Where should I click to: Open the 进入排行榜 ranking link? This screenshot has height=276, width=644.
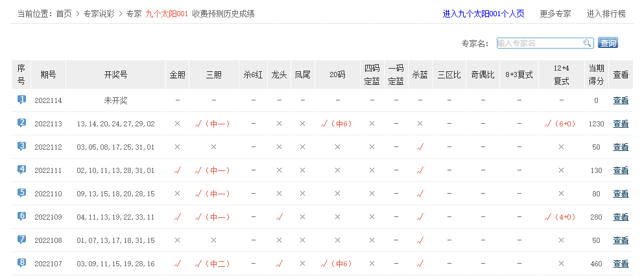[606, 14]
